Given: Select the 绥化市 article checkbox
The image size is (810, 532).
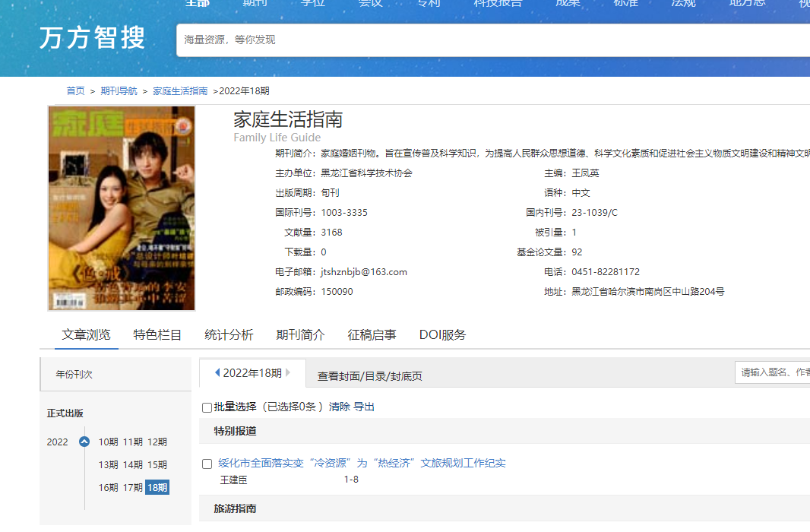Looking at the screenshot, I should (207, 464).
